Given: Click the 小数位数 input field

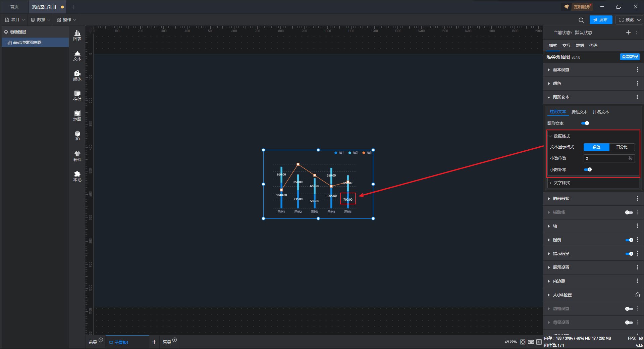Looking at the screenshot, I should pos(609,158).
